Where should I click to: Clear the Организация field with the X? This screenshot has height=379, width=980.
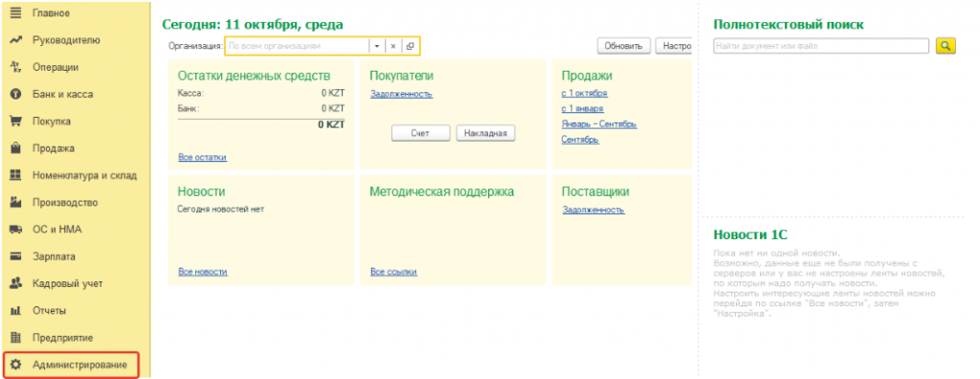pyautogui.click(x=393, y=46)
